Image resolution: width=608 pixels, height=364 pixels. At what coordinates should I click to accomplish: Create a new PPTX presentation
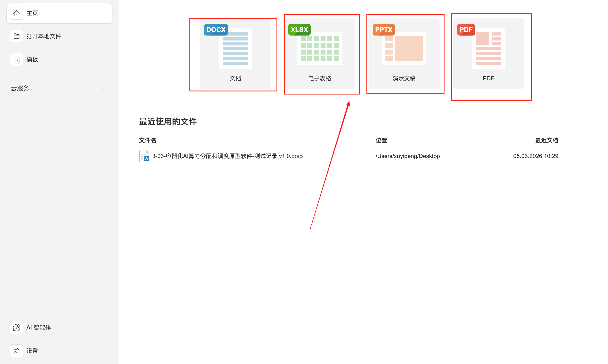point(404,54)
